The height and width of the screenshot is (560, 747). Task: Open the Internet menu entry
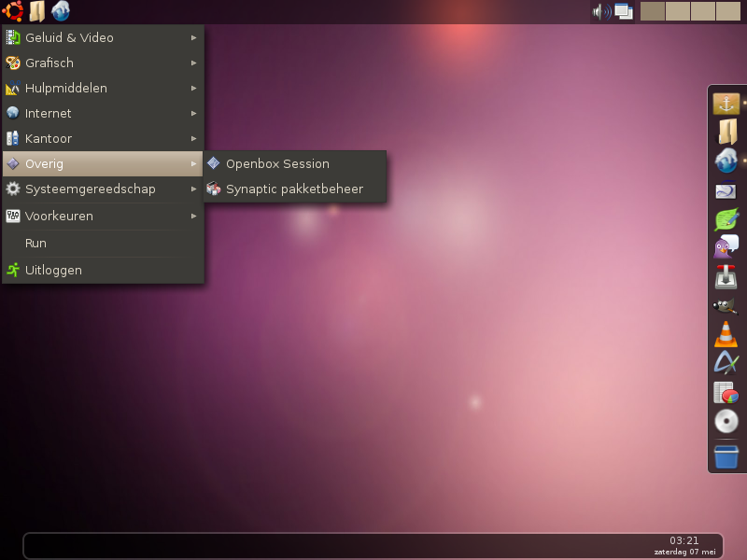(x=103, y=113)
